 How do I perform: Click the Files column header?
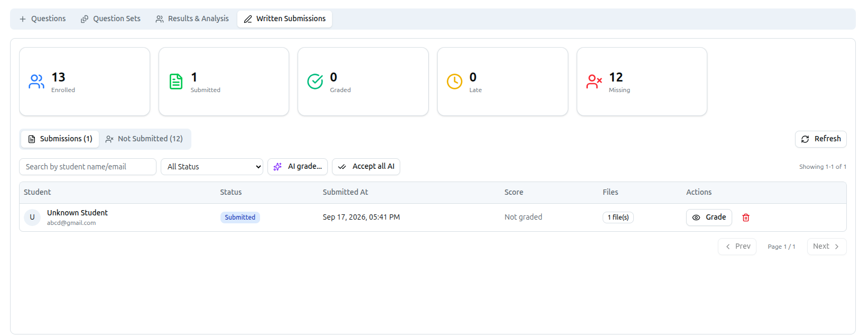coord(611,192)
